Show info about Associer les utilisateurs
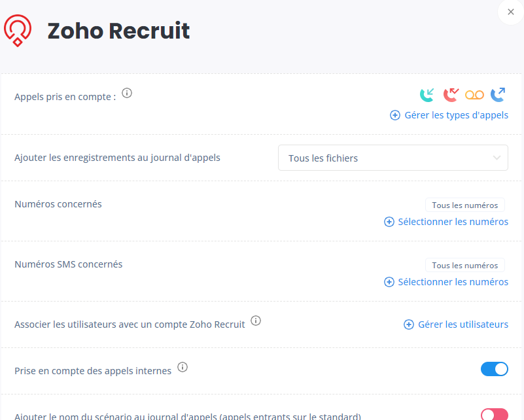The image size is (524, 420). pos(256,321)
